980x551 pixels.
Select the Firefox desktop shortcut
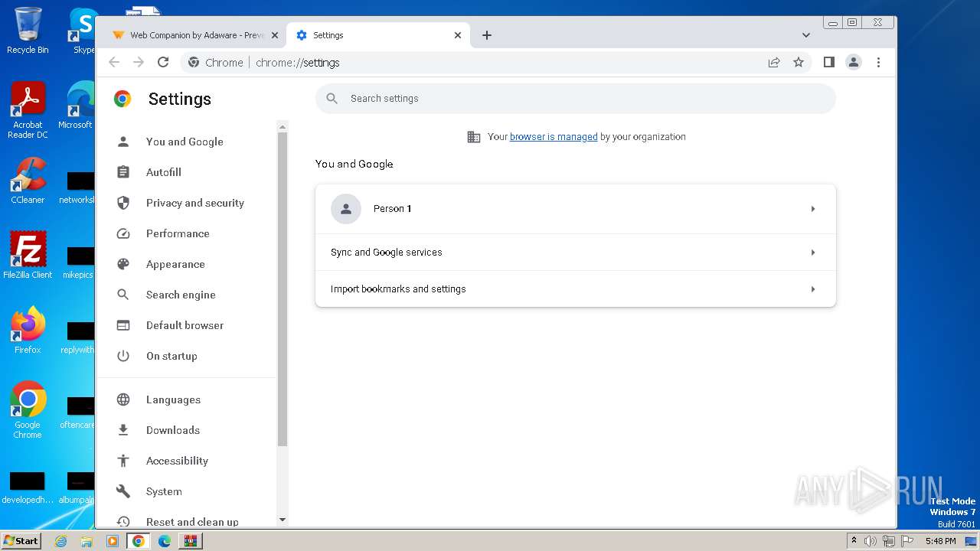click(x=28, y=330)
